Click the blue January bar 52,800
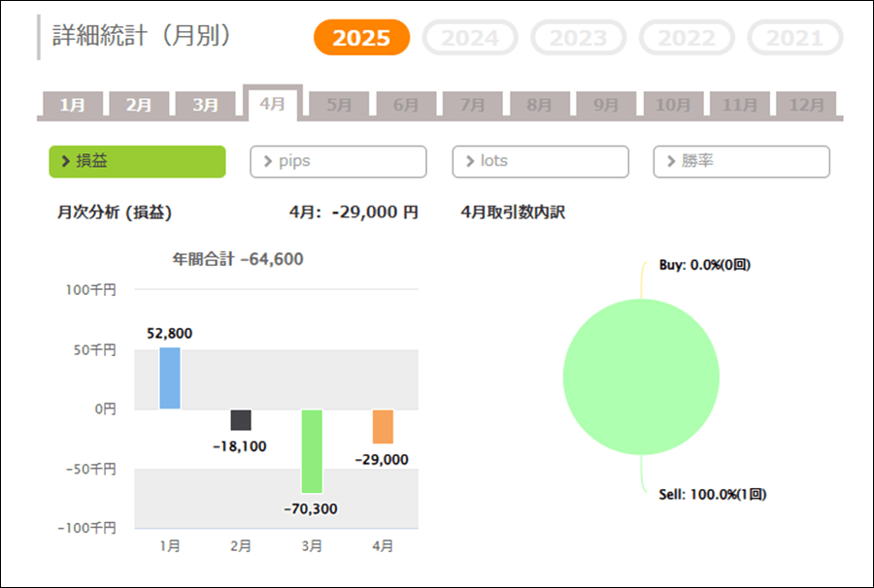Image resolution: width=874 pixels, height=588 pixels. 170,378
